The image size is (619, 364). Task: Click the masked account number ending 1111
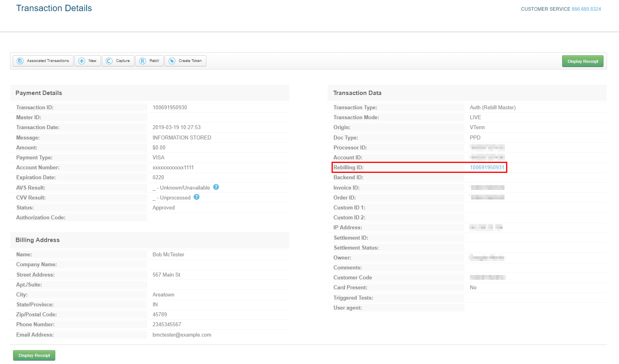pos(173,168)
